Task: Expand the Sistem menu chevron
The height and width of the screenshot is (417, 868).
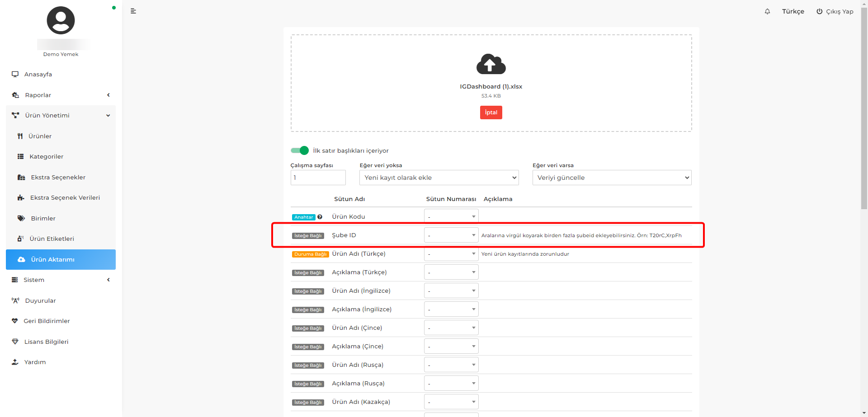Action: [x=108, y=280]
